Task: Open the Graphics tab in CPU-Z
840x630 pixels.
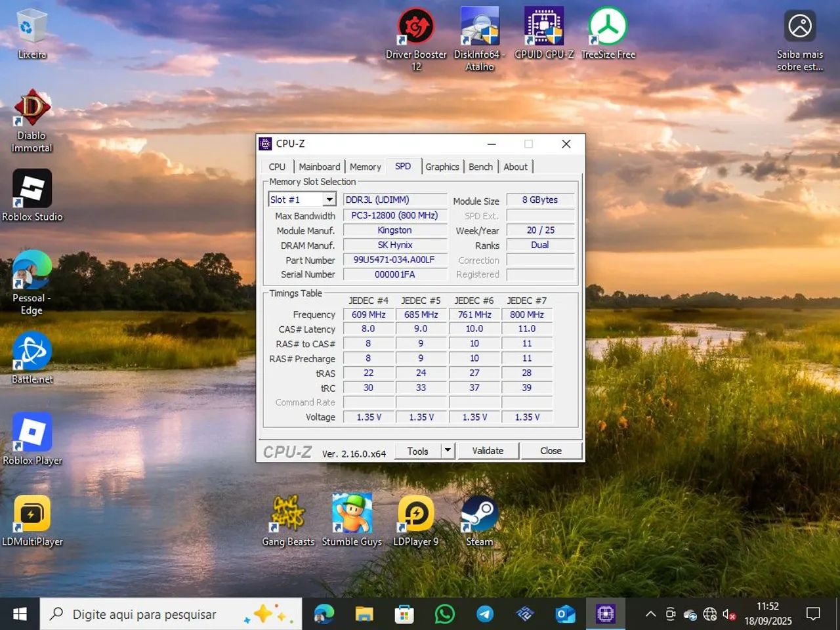Action: pyautogui.click(x=442, y=166)
